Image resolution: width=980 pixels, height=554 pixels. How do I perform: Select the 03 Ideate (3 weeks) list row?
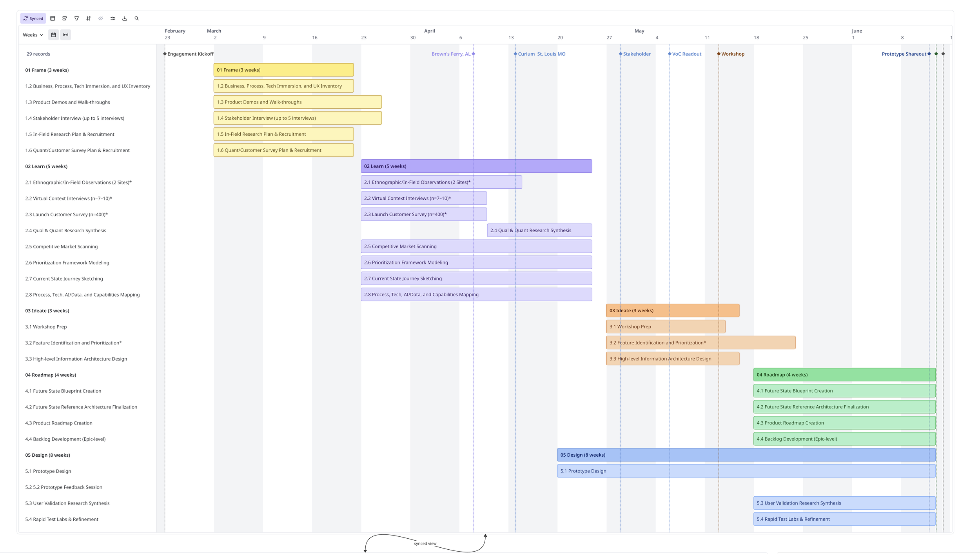click(x=88, y=311)
